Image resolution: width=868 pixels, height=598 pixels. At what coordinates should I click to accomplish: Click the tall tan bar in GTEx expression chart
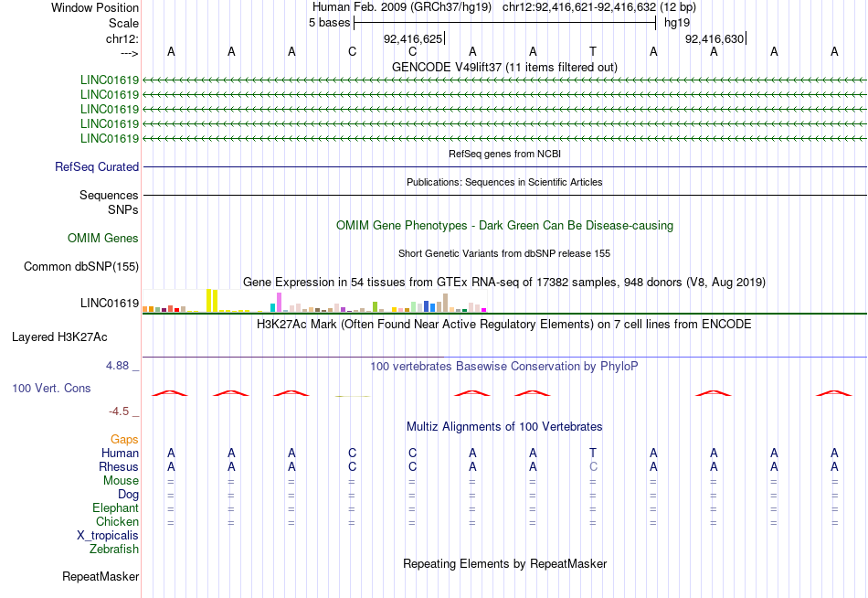point(445,304)
